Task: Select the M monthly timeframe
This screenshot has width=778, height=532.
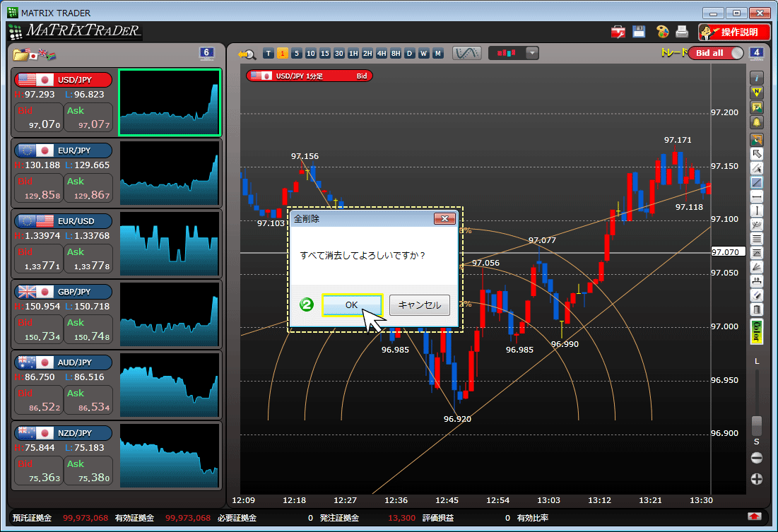Action: coord(437,53)
